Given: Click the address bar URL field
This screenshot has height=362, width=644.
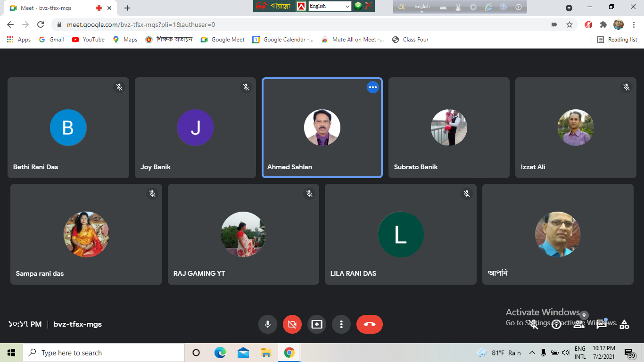Looking at the screenshot, I should pos(302,25).
